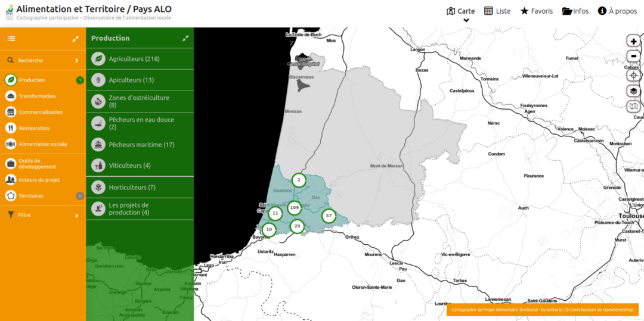
Task: Toggle Pêcheurs maritime (17) layer
Action: point(140,145)
